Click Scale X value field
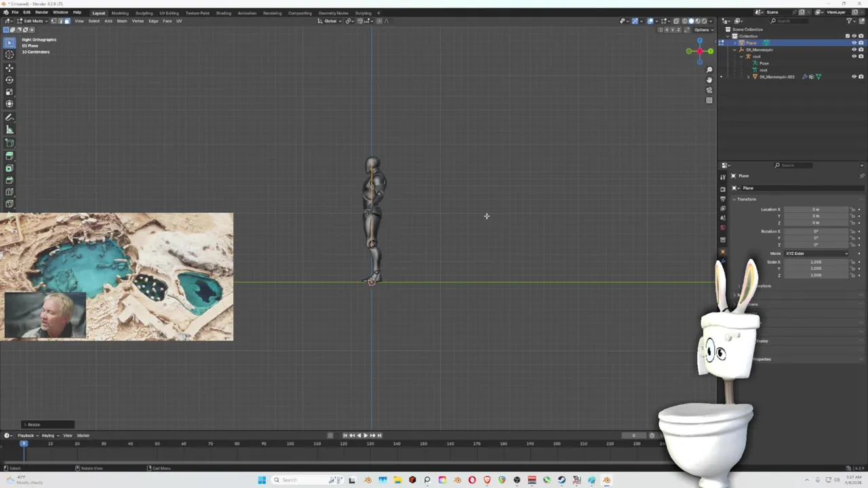 point(816,262)
